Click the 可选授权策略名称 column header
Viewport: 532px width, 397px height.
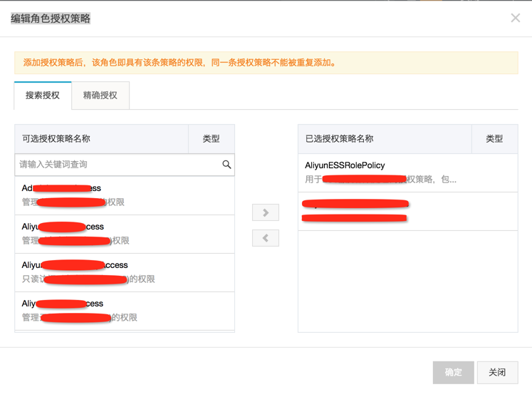(101, 139)
